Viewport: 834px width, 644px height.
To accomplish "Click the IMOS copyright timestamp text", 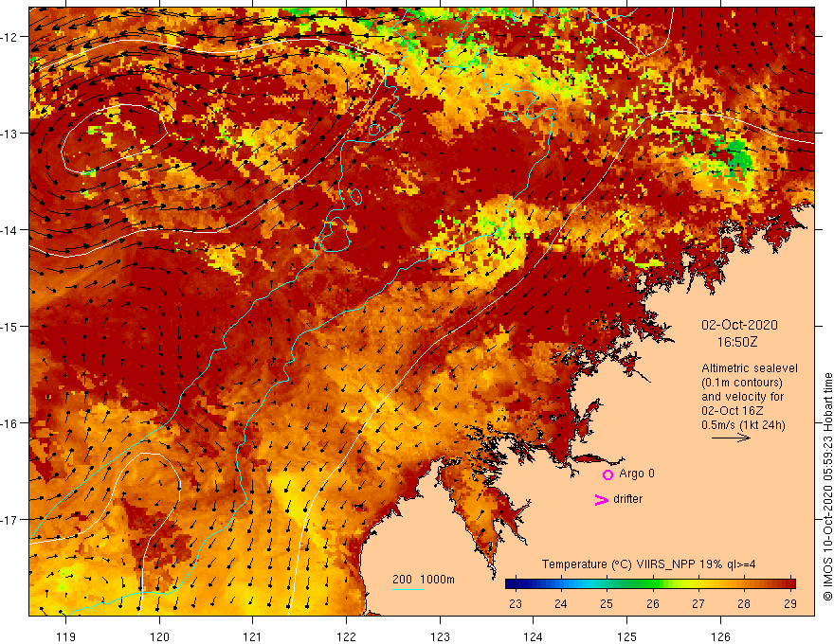I will (x=827, y=486).
